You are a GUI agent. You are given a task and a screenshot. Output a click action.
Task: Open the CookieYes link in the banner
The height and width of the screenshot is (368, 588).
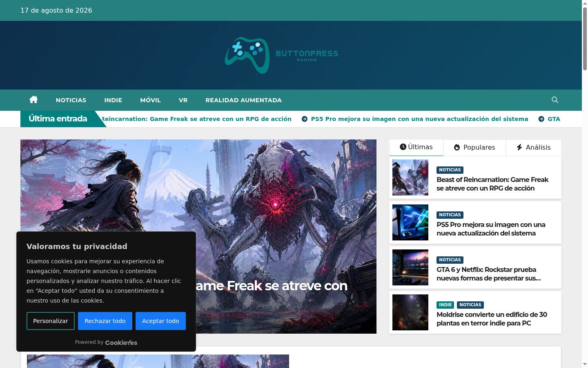[121, 343]
